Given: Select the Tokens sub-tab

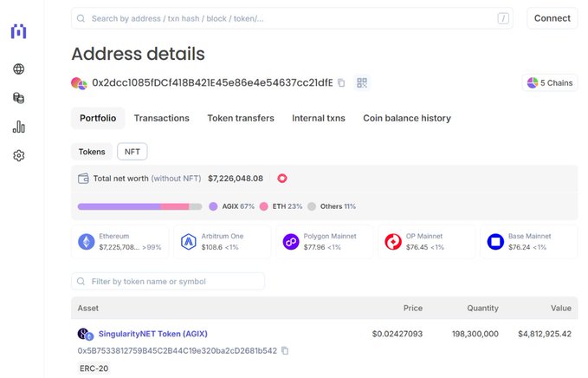Looking at the screenshot, I should (x=92, y=152).
